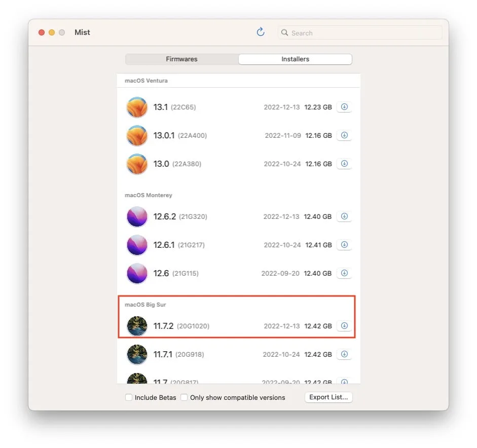Select the 12.6 (21G115) version text
The image size is (477, 448).
pos(176,273)
